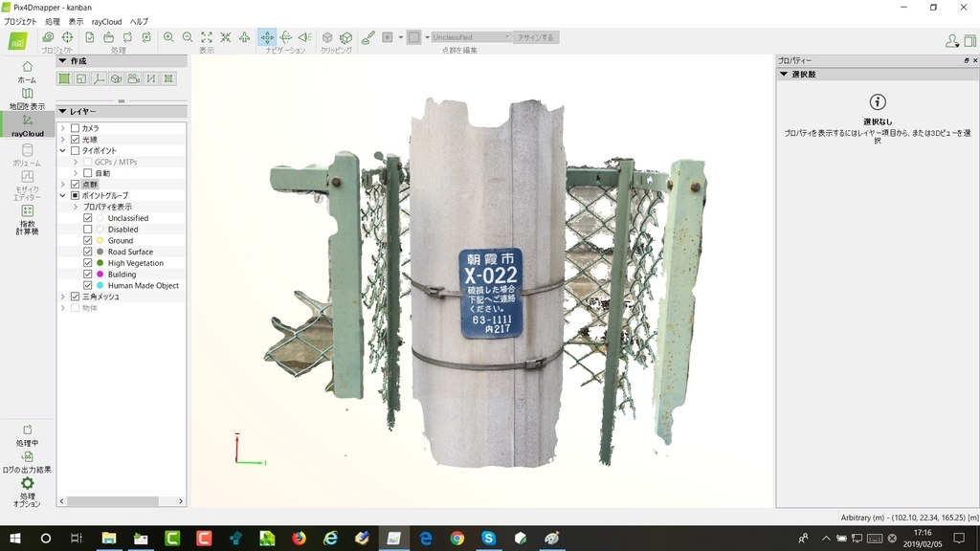The height and width of the screenshot is (551, 980).
Task: Click the zoom in magnifier icon
Action: 168,37
